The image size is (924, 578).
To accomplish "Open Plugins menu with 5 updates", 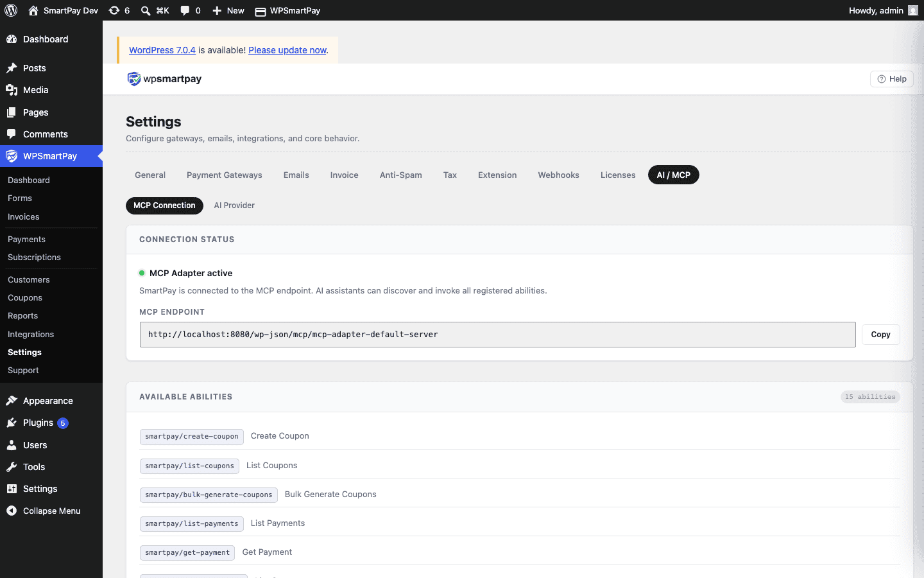I will pyautogui.click(x=51, y=423).
